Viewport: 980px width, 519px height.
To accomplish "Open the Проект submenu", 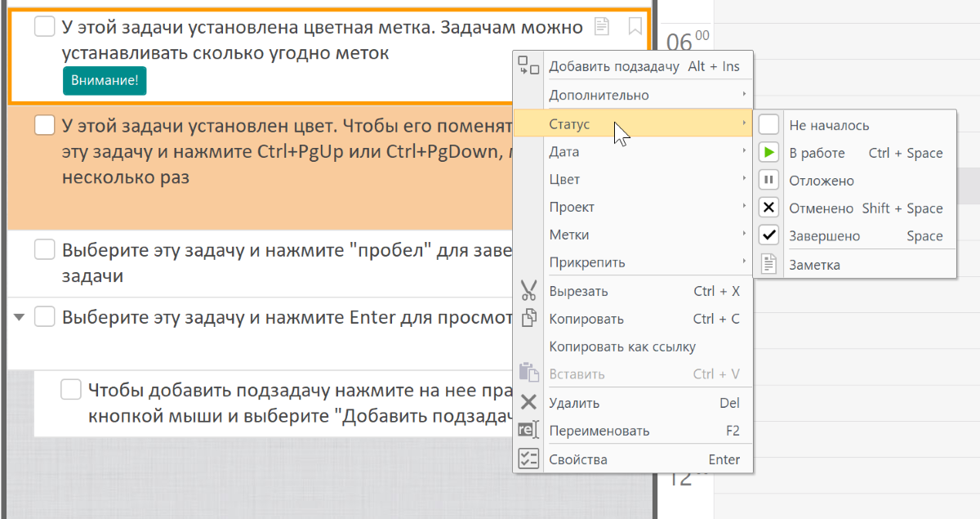I will click(633, 208).
